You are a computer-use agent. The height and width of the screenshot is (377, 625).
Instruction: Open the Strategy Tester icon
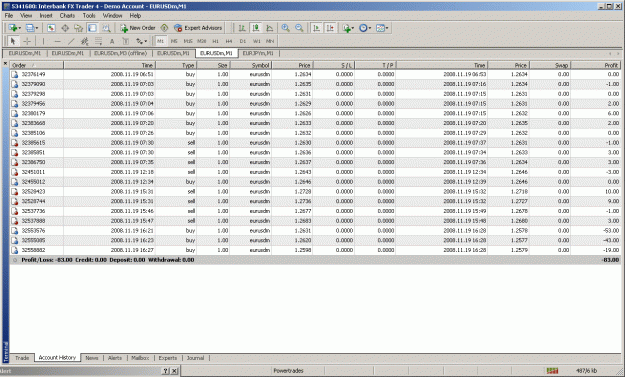click(106, 28)
